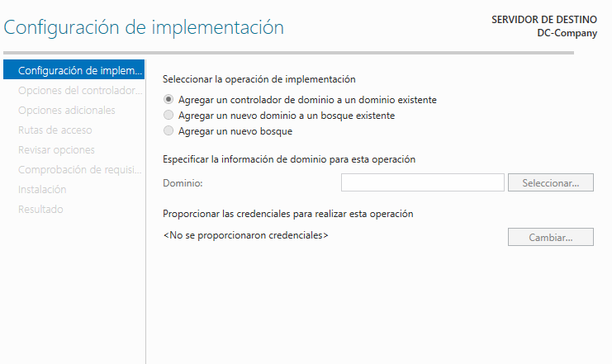Open 'Configuración de implem...' step in sidebar
The image size is (612, 364).
click(x=74, y=70)
